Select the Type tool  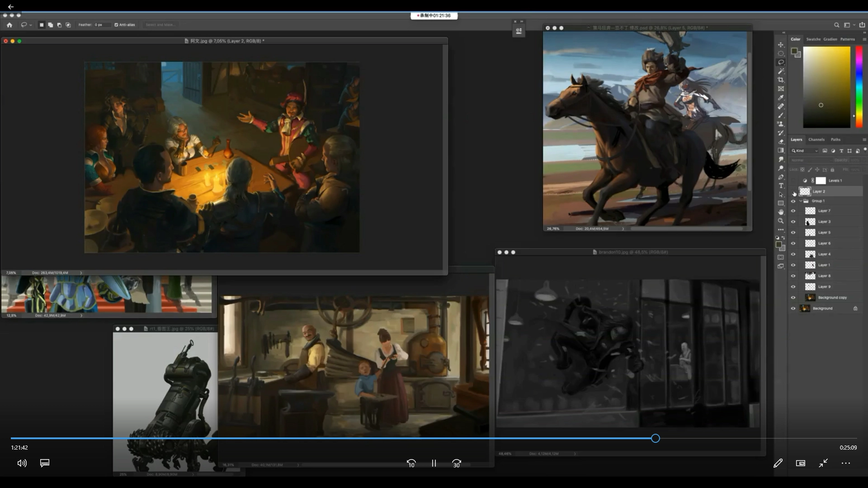tap(781, 186)
